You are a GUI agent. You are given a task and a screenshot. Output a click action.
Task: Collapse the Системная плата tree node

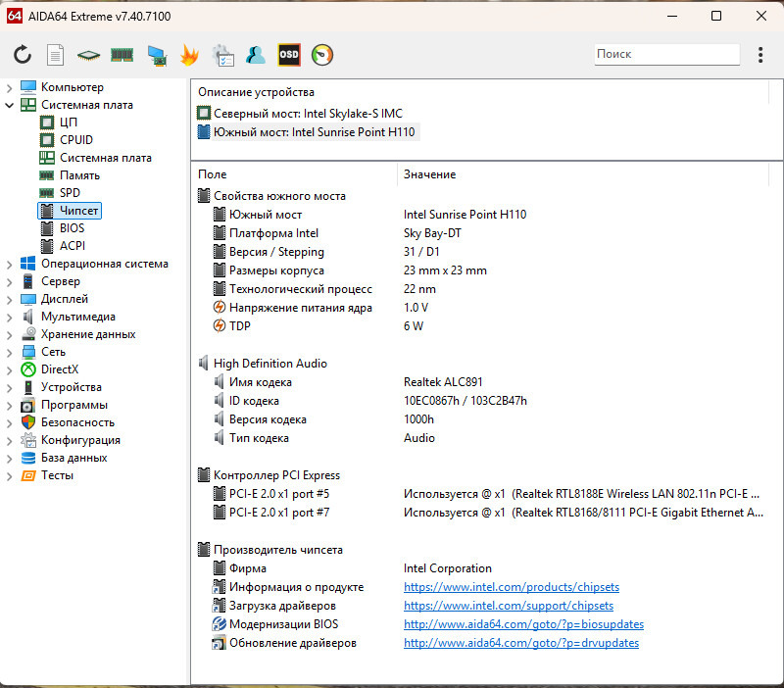[x=9, y=105]
